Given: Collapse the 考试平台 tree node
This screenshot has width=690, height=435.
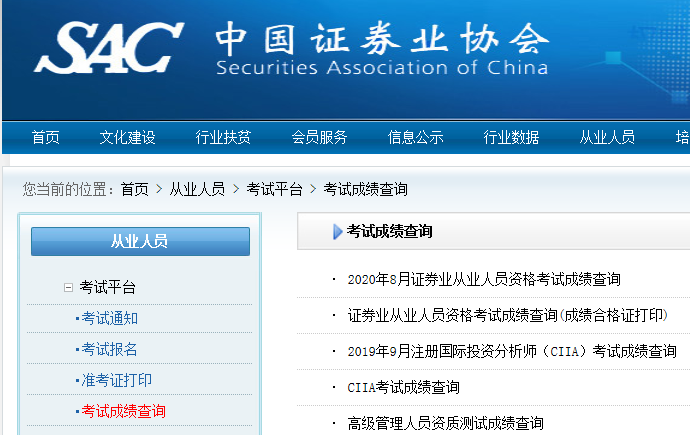Looking at the screenshot, I should [68, 288].
